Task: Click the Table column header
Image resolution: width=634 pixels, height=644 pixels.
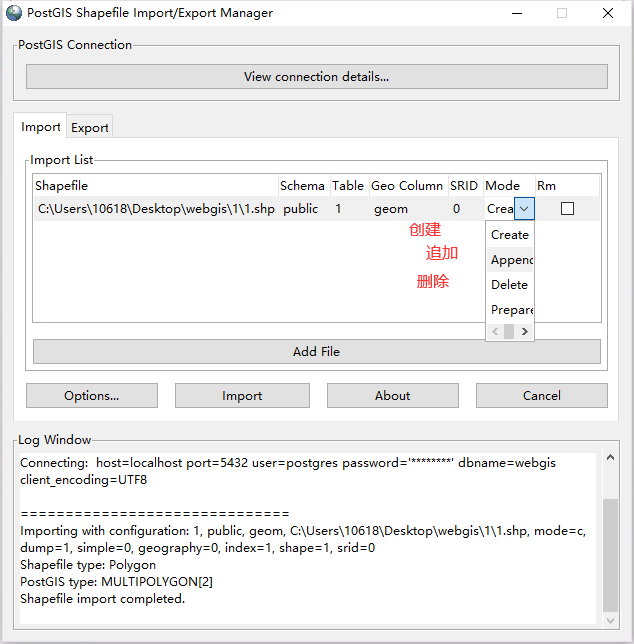Action: [349, 186]
